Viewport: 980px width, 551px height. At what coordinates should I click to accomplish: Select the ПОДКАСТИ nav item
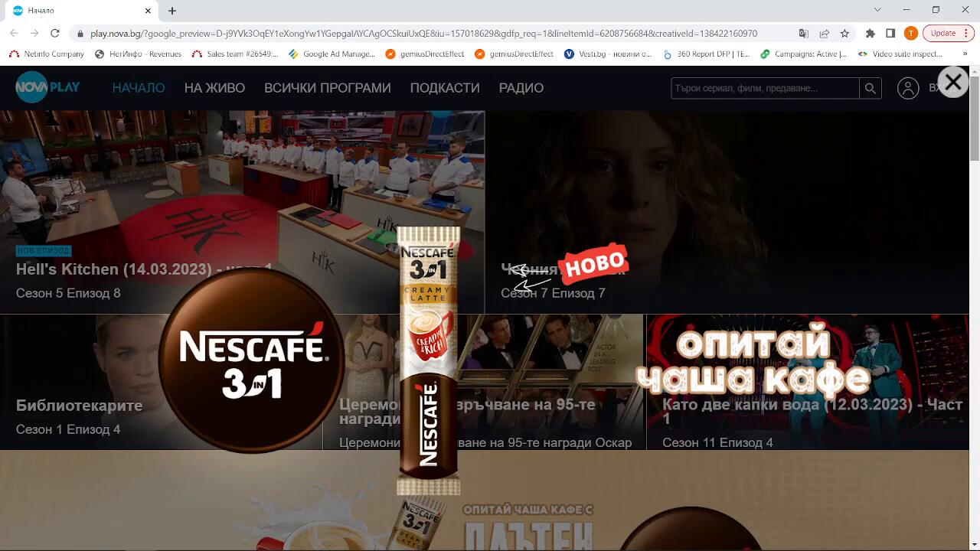coord(445,88)
